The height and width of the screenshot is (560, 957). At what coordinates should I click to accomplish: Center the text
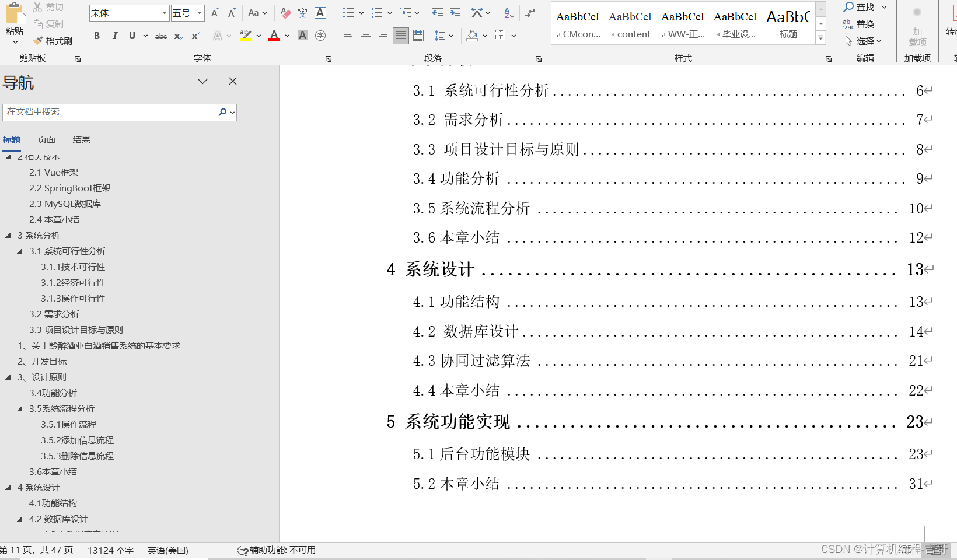pos(365,36)
